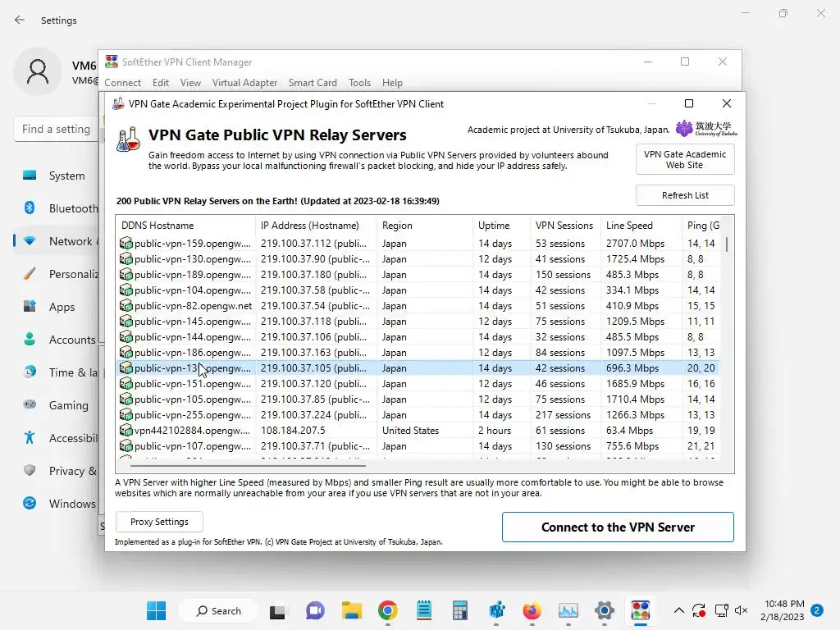This screenshot has height=630, width=840.
Task: Select server icon for public-vpn-255
Action: 126,414
